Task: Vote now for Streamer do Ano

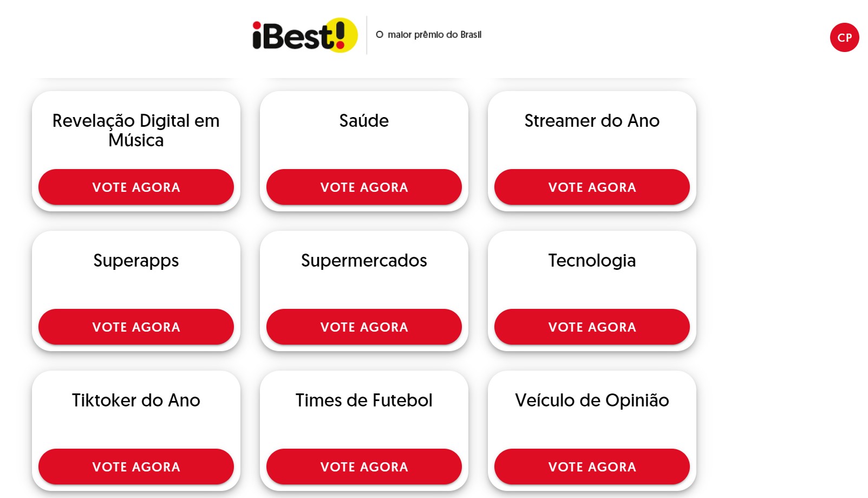Action: tap(592, 187)
